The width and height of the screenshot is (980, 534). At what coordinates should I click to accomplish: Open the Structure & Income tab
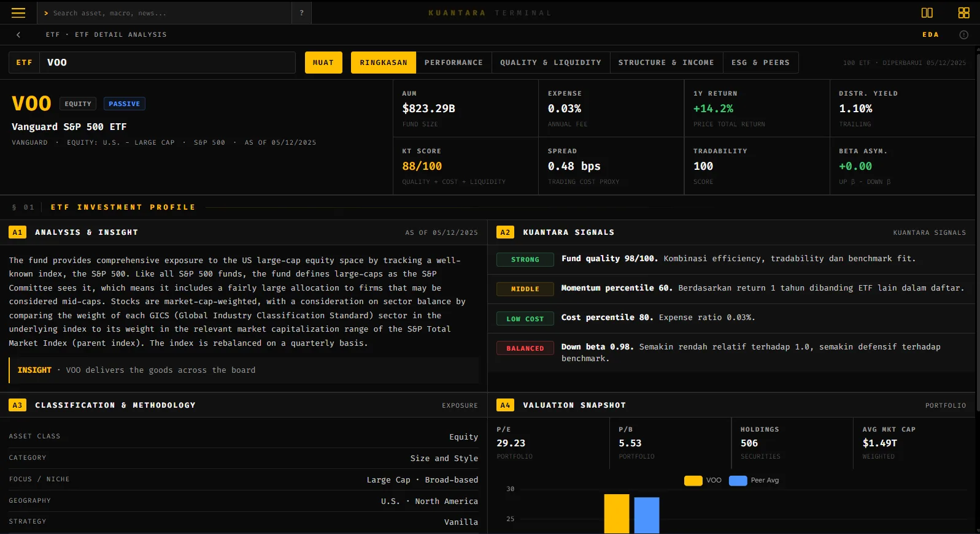(x=666, y=63)
